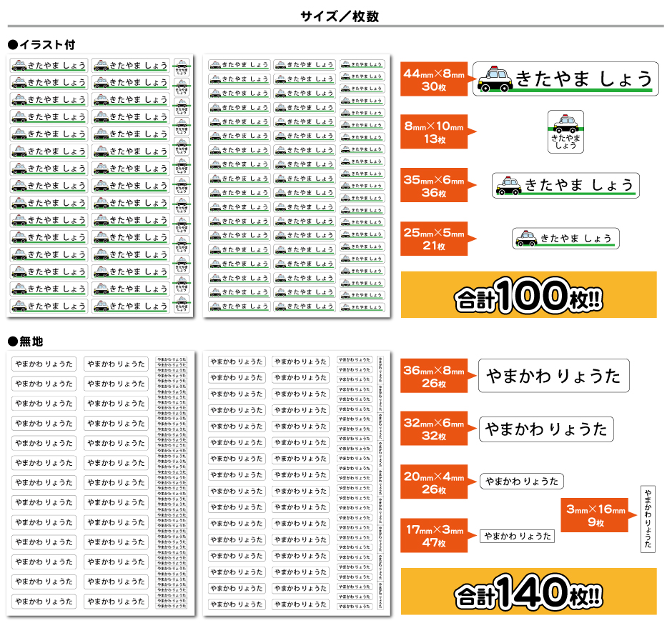672x643 pixels.
Task: Click the ●イラスト付 section heading
Action: pyautogui.click(x=41, y=44)
